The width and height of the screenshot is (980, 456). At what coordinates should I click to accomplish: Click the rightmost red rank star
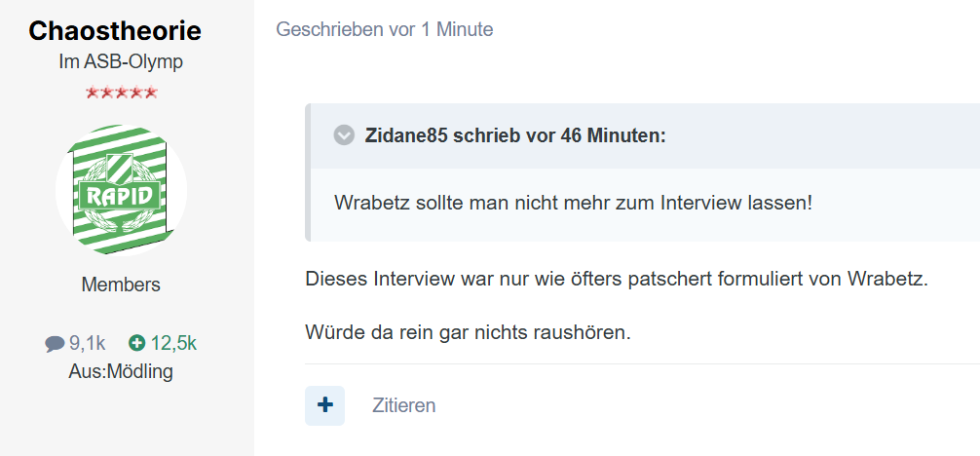(151, 94)
